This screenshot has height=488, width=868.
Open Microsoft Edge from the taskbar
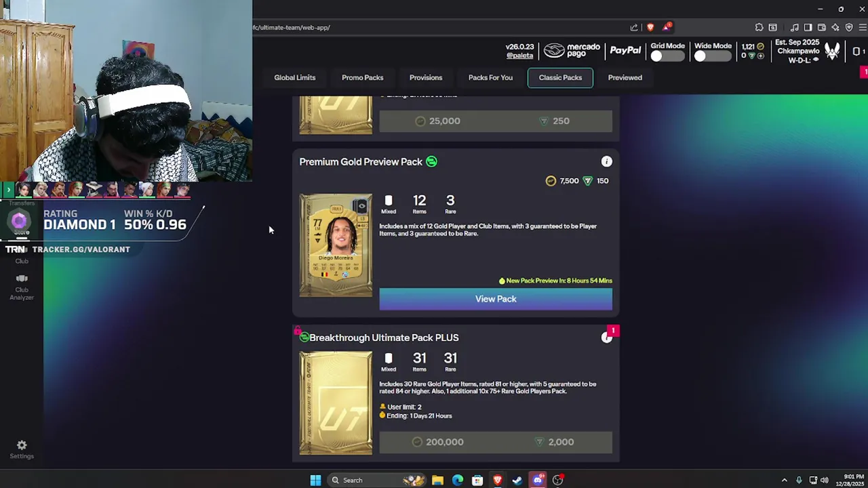458,480
